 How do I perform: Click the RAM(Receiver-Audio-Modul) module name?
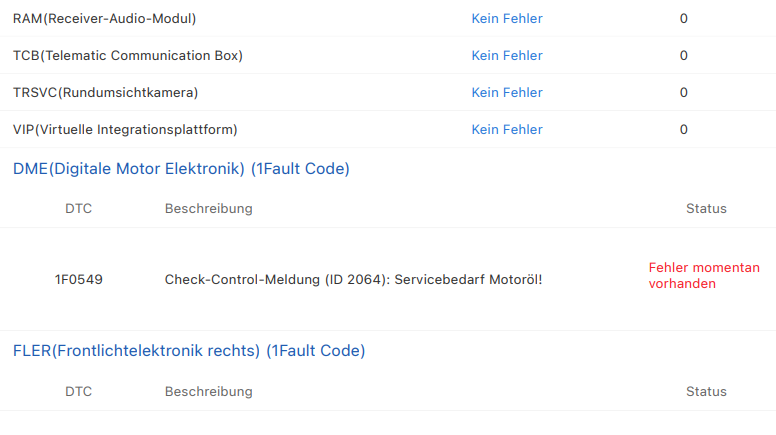point(105,18)
